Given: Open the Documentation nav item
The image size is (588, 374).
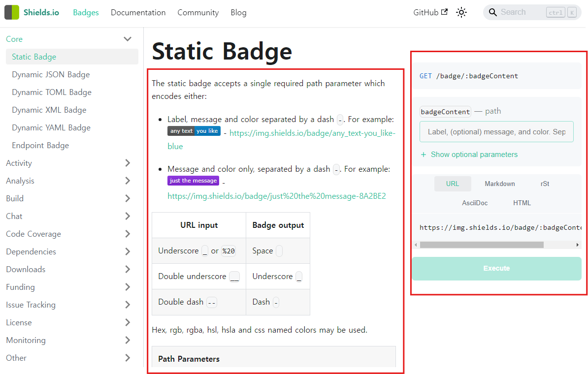Looking at the screenshot, I should [138, 12].
